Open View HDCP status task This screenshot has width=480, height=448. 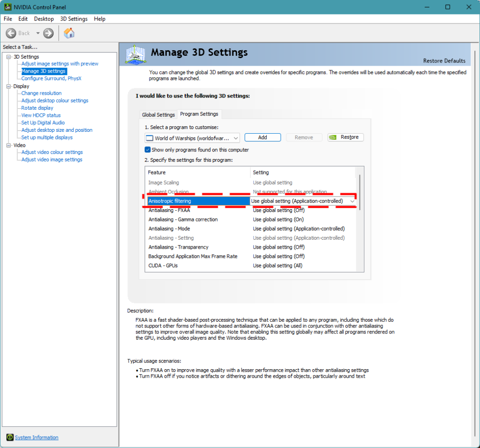41,115
